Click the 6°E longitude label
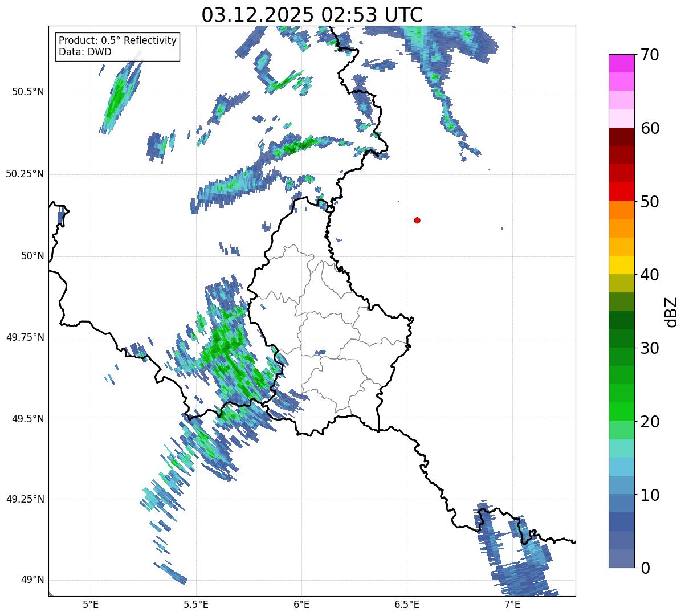The width and height of the screenshot is (685, 616). pyautogui.click(x=301, y=604)
